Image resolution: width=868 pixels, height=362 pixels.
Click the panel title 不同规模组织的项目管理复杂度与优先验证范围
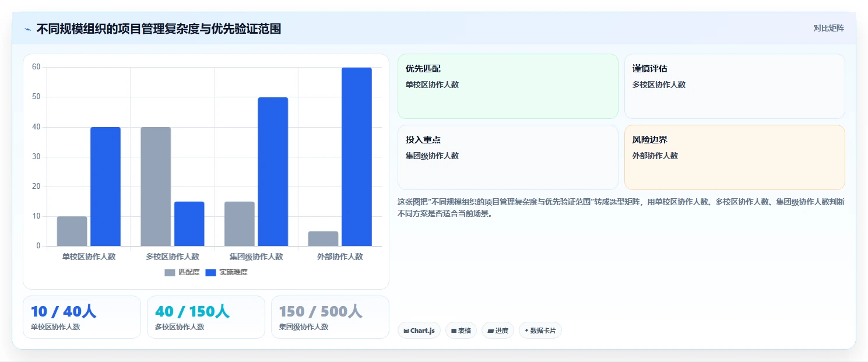(x=159, y=29)
